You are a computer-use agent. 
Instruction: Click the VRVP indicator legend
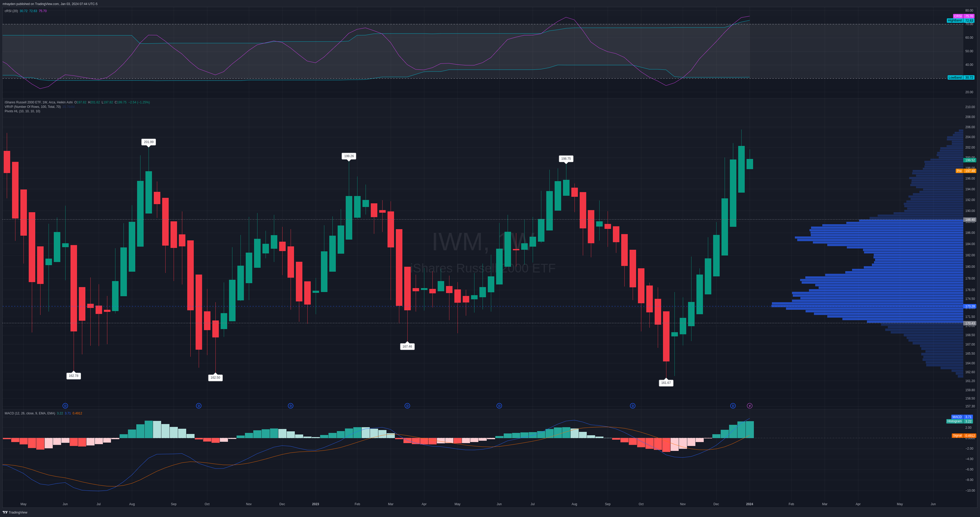coord(33,107)
